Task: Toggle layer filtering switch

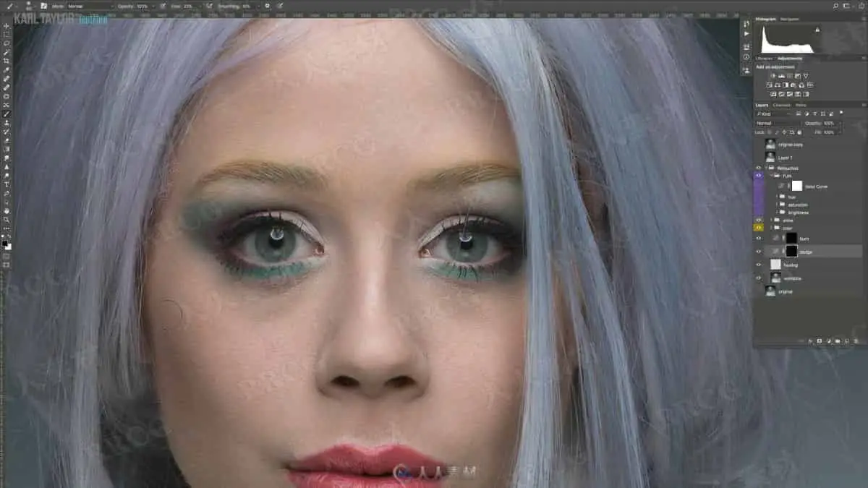Action: click(x=841, y=113)
